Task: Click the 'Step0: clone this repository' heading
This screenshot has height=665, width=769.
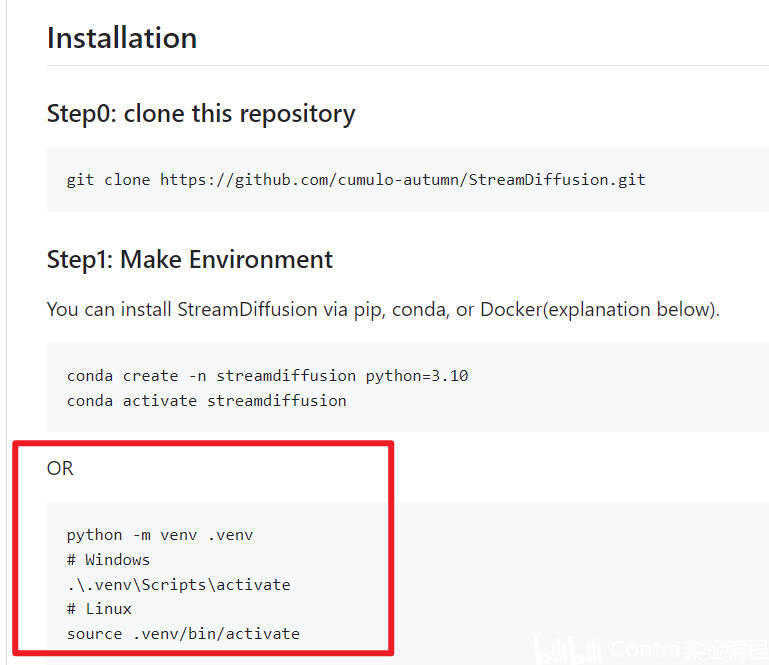Action: pos(200,114)
